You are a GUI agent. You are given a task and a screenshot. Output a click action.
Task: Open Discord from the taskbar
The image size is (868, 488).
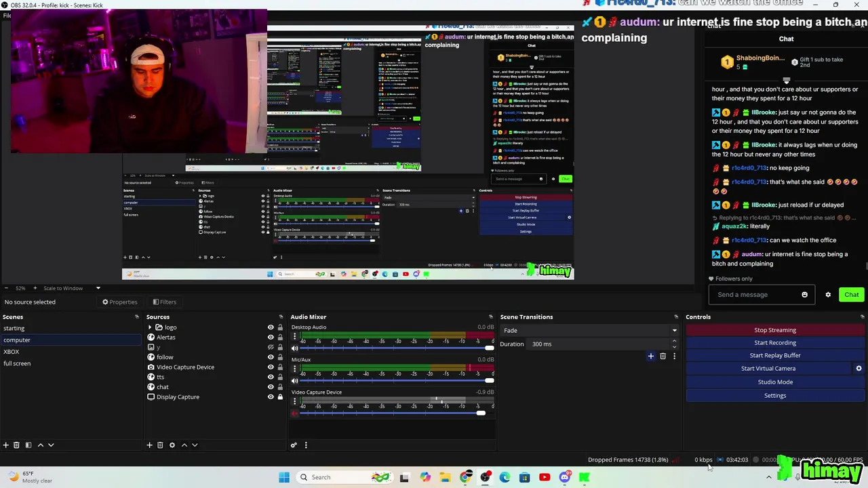pos(564,477)
